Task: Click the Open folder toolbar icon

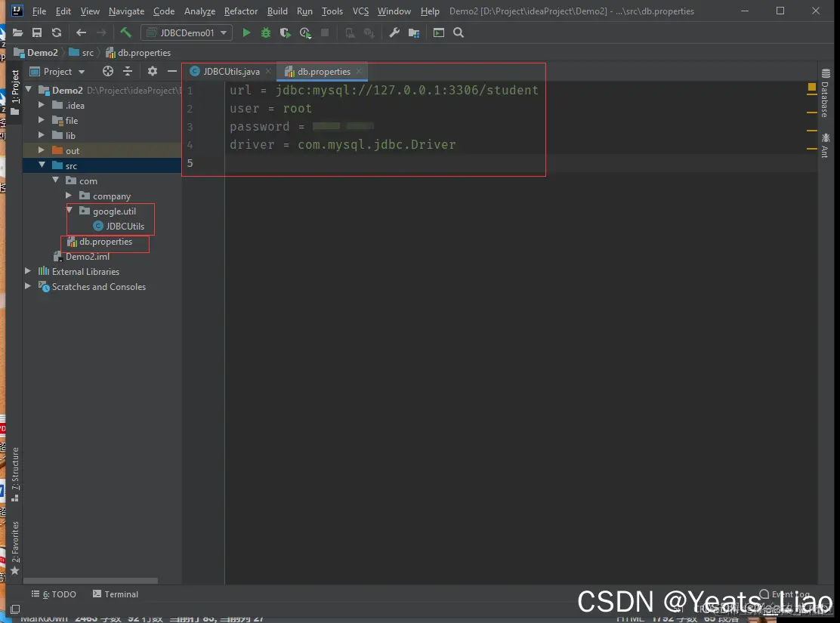Action: coord(17,32)
